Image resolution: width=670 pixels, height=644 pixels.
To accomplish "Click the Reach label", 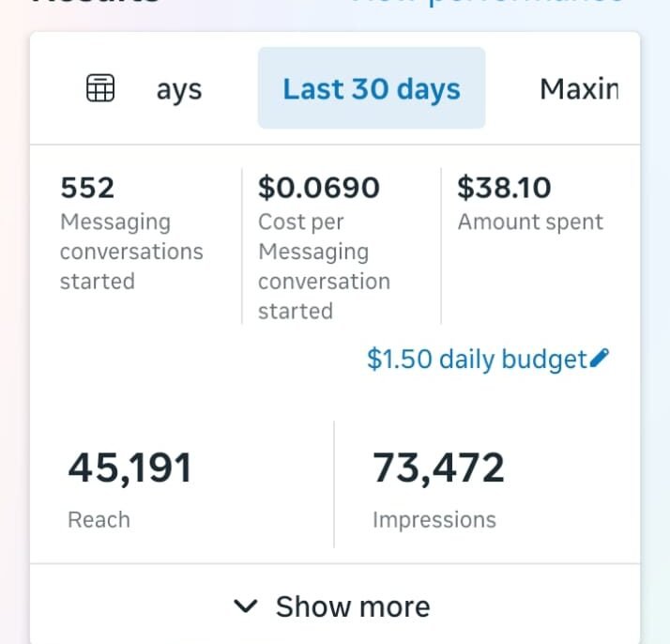I will click(99, 519).
